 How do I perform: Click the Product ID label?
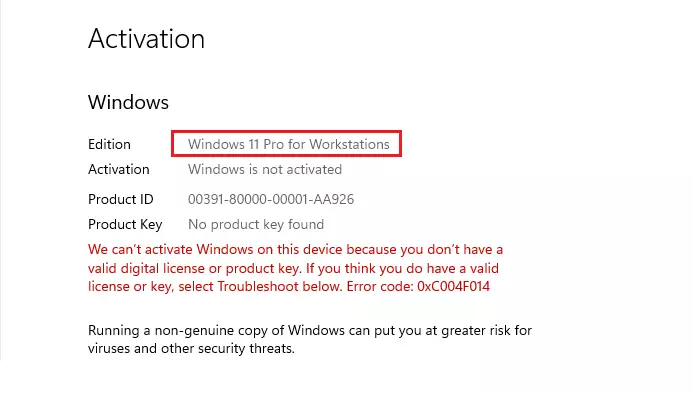(x=121, y=199)
